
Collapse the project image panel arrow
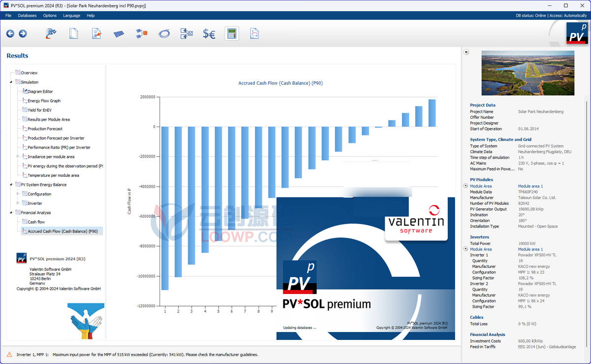[x=466, y=53]
